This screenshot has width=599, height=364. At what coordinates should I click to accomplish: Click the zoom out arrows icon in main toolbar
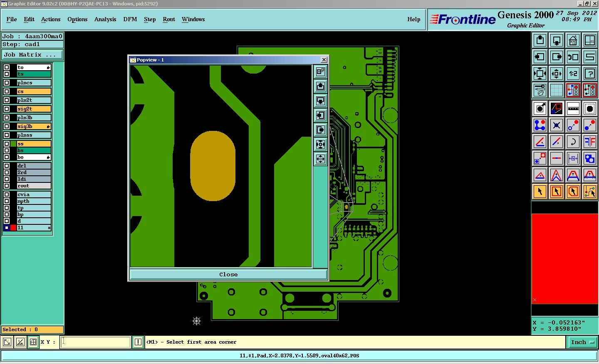tap(557, 74)
